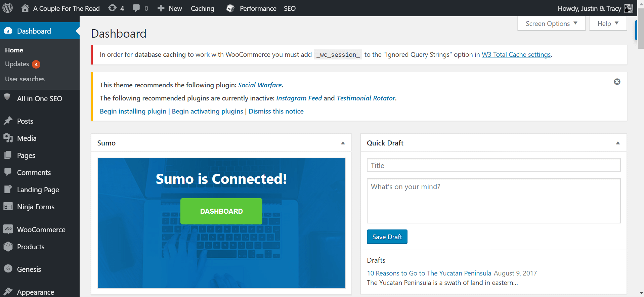
Task: Open the site name A Couple For The Road
Action: coord(67,8)
